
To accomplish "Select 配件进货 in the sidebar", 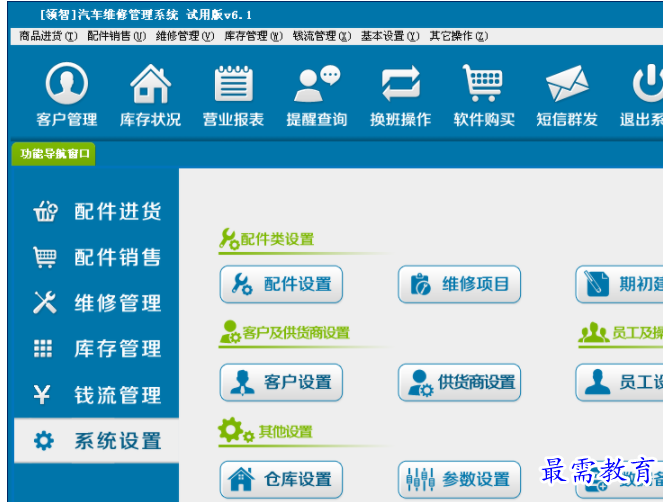I will click(x=97, y=211).
